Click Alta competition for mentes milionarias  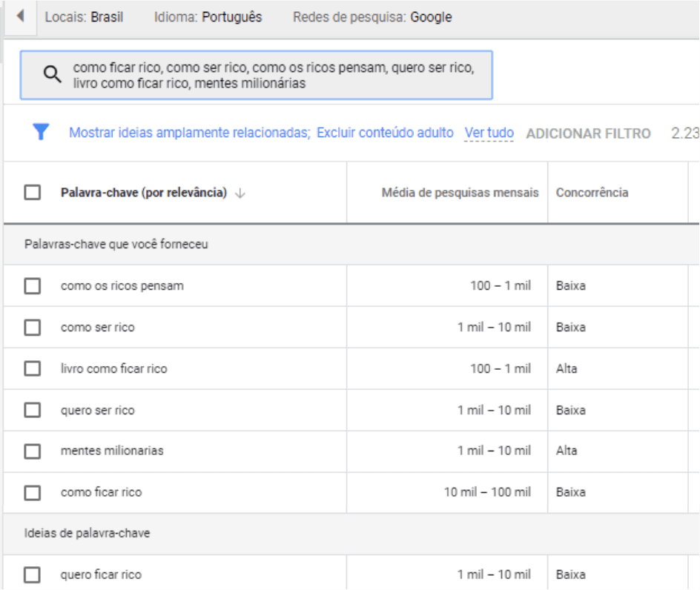point(567,451)
